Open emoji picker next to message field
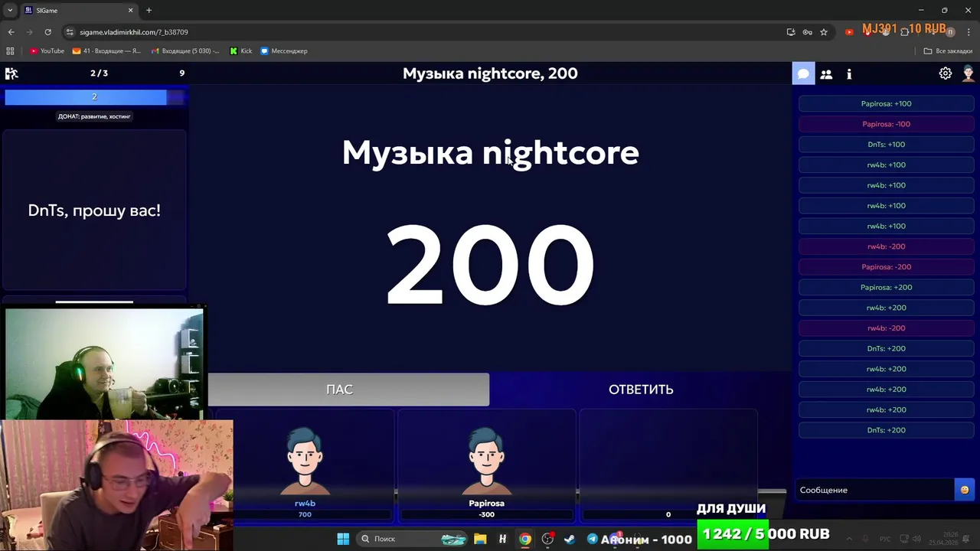 click(x=965, y=490)
